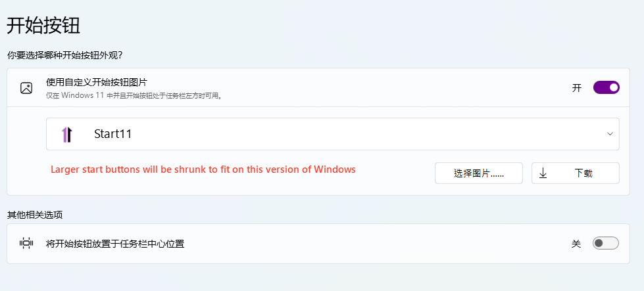The image size is (644, 291).
Task: Click the 其他相关选项 section label
Action: [35, 215]
